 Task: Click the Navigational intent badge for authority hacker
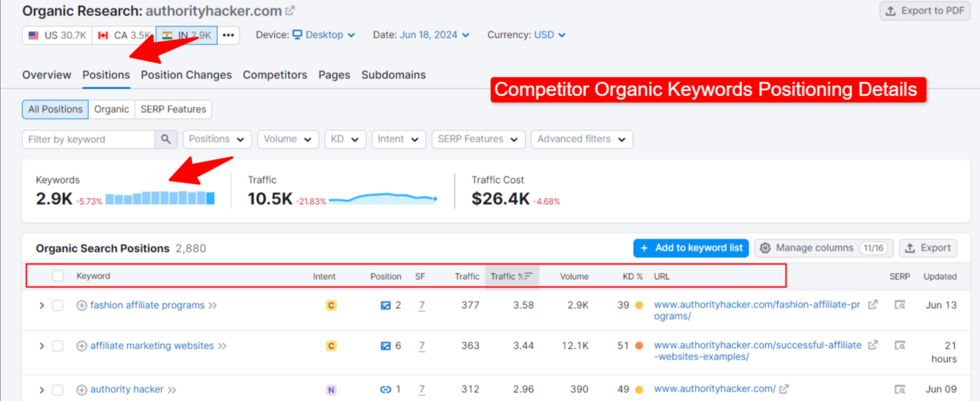331,390
